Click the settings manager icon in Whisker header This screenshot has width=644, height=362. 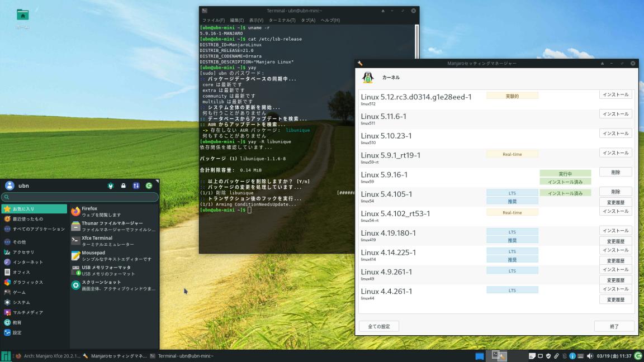111,186
